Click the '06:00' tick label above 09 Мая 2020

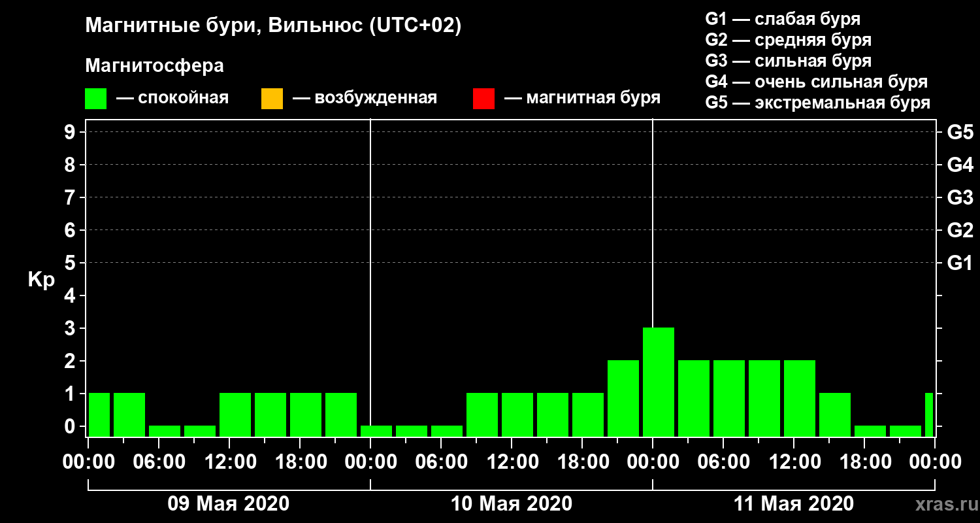(159, 462)
